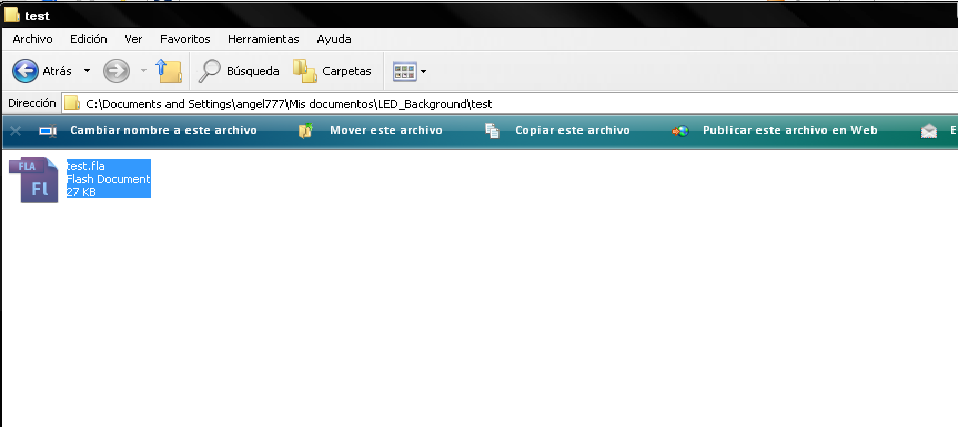The width and height of the screenshot is (958, 427).
Task: Click Mover este archivo
Action: (x=386, y=130)
